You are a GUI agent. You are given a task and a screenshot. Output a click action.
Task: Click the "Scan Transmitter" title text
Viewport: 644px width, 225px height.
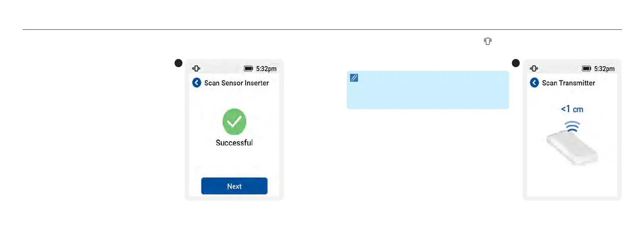coord(569,83)
